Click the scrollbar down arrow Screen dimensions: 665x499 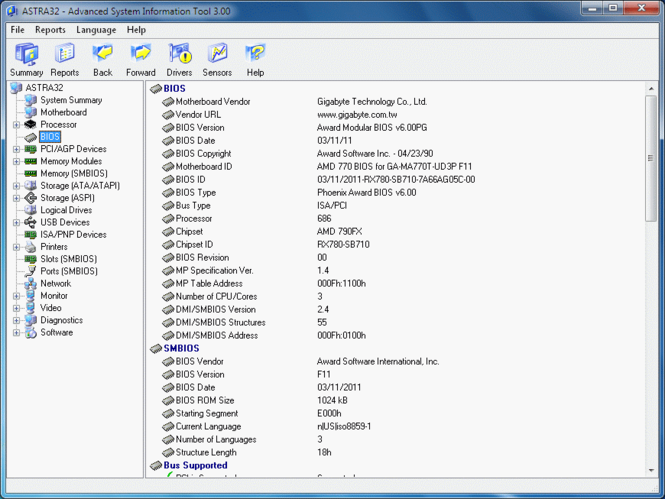pos(651,471)
